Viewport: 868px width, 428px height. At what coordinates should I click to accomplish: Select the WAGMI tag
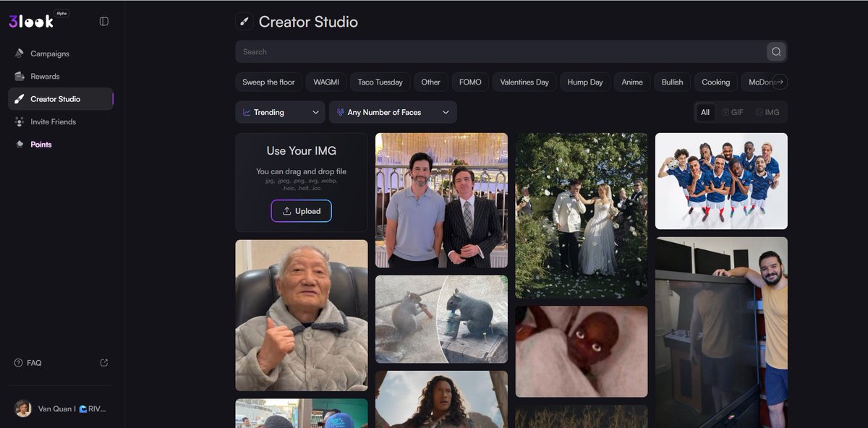click(x=326, y=82)
